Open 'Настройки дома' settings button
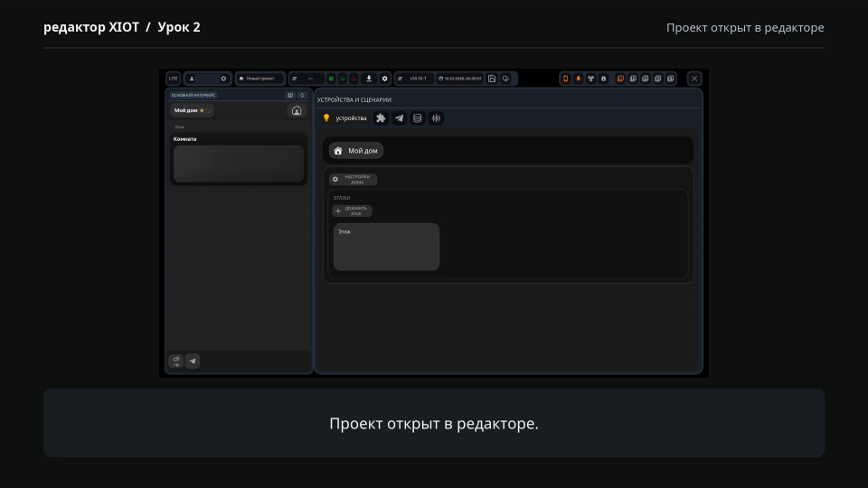The height and width of the screenshot is (488, 868). coord(354,179)
